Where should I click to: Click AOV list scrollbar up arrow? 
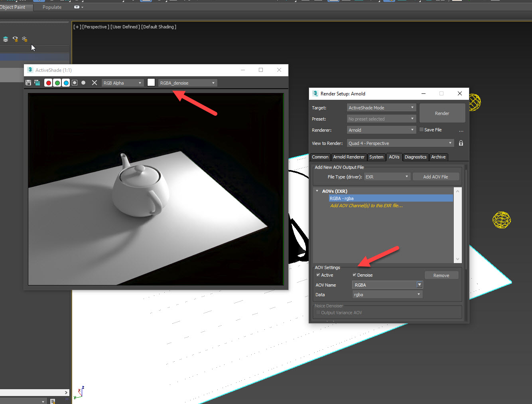coord(458,191)
